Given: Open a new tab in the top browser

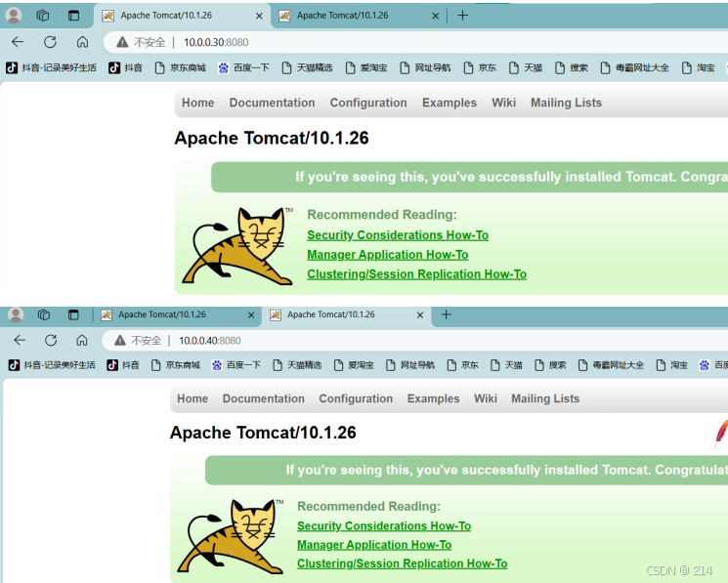Looking at the screenshot, I should [x=462, y=16].
